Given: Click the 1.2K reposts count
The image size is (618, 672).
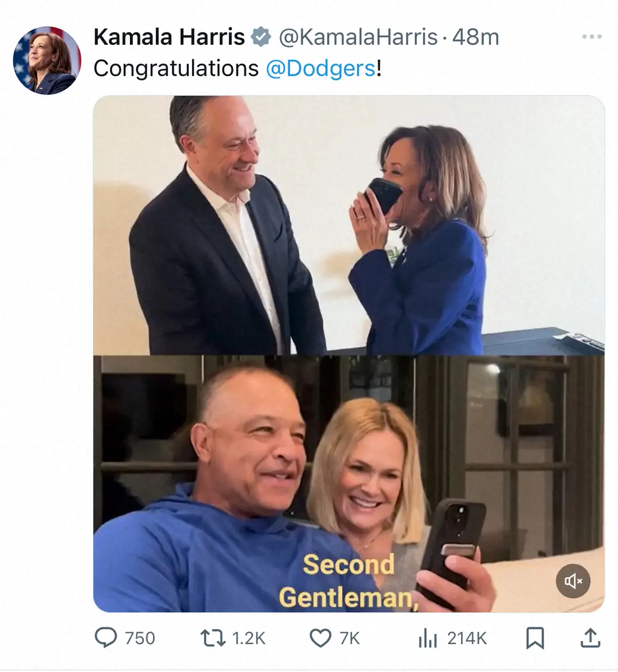Looking at the screenshot, I should pos(248,638).
